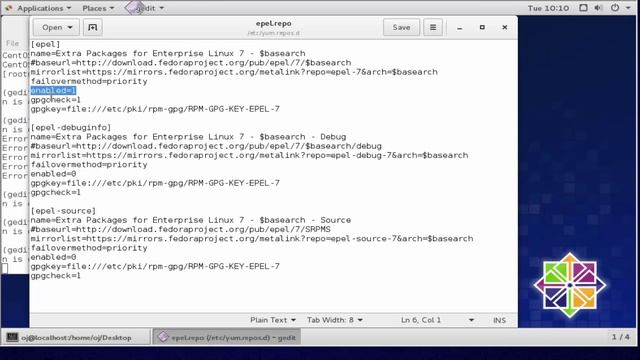
Task: Open the Places menu
Action: pyautogui.click(x=98, y=8)
